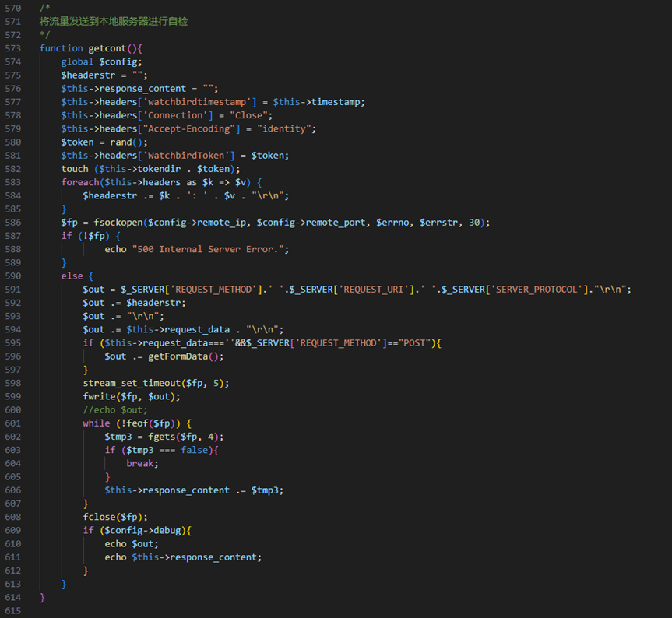
Task: Click the fclose function call
Action: coord(99,517)
